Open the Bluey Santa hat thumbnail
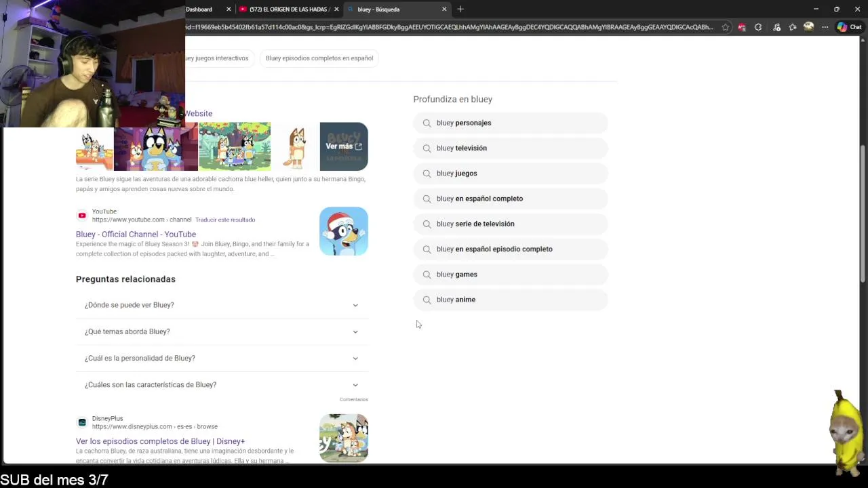This screenshot has width=868, height=488. (x=344, y=231)
